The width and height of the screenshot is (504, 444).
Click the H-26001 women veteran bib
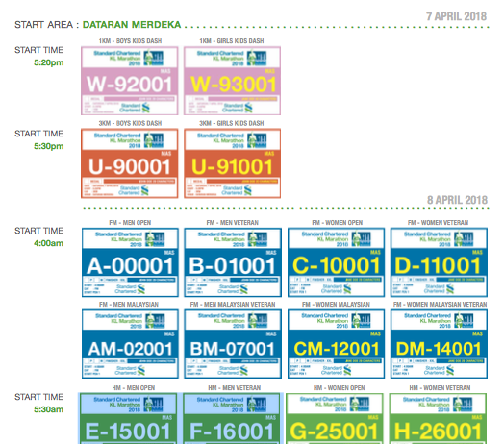pos(438,419)
